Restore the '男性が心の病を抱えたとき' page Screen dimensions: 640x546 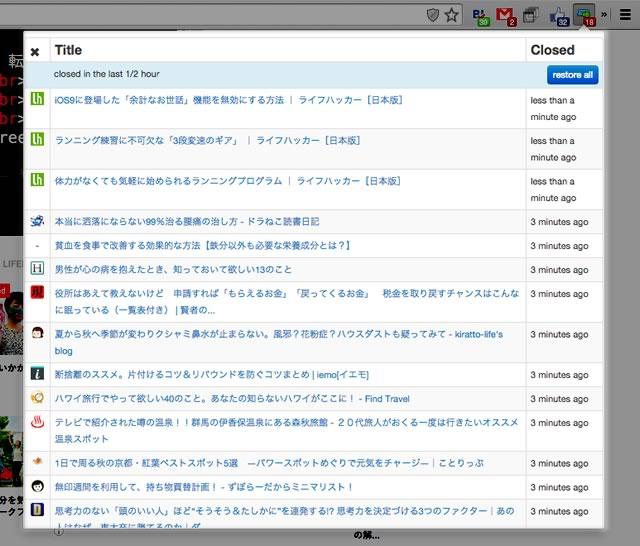[x=173, y=270]
